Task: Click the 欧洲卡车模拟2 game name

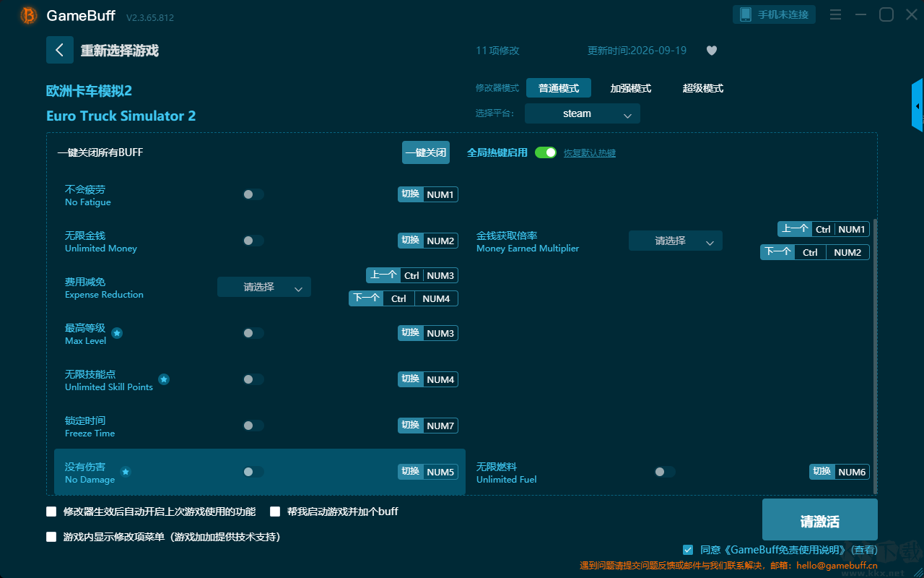Action: 89,91
